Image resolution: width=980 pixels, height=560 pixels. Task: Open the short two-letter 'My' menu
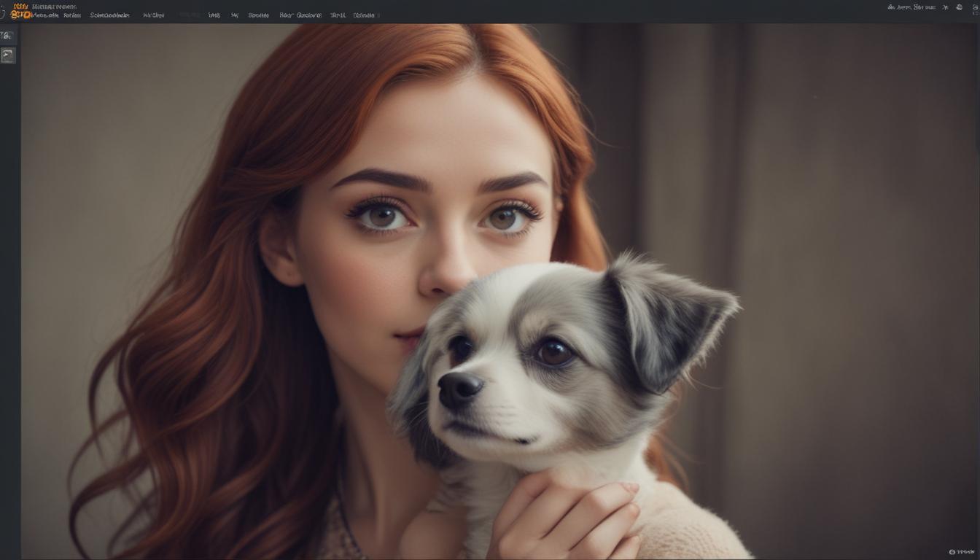235,15
